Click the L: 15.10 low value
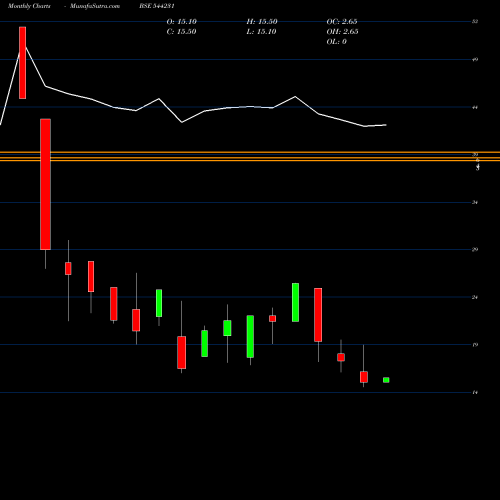Viewport: 500px width, 500px height. pyautogui.click(x=261, y=32)
